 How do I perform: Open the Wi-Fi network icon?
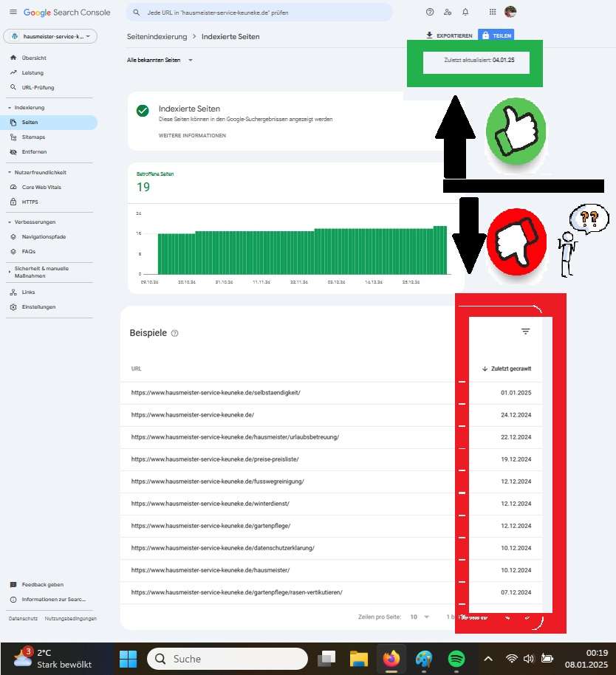[511, 659]
